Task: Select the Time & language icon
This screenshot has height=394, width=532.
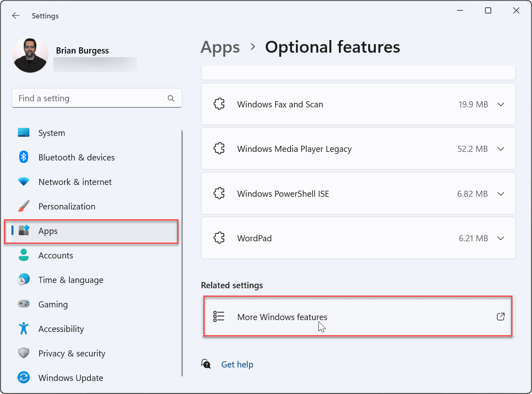Action: click(23, 280)
